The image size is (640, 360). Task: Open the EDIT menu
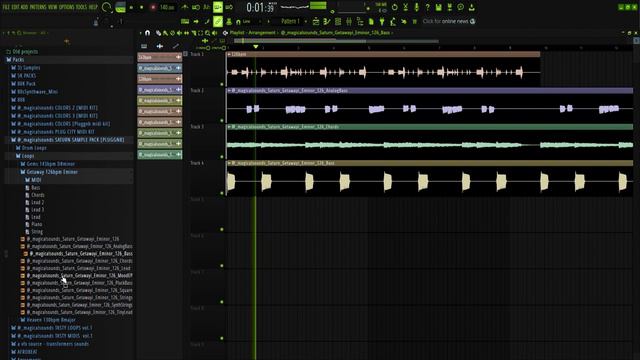click(15, 7)
